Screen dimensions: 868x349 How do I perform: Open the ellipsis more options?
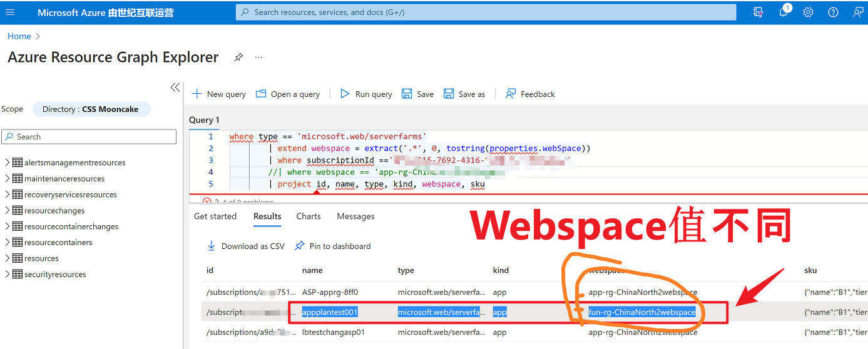click(258, 58)
